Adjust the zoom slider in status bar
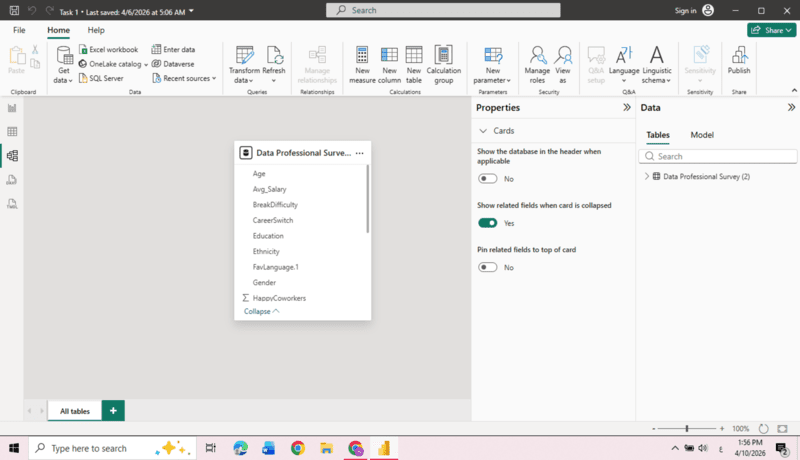 point(687,428)
